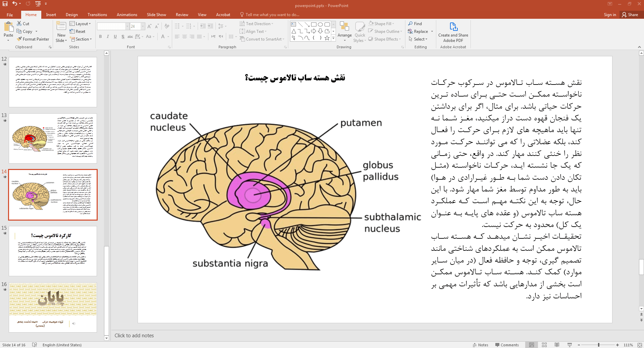The height and width of the screenshot is (348, 644).
Task: Click the New Slide icon
Action: 61,26
